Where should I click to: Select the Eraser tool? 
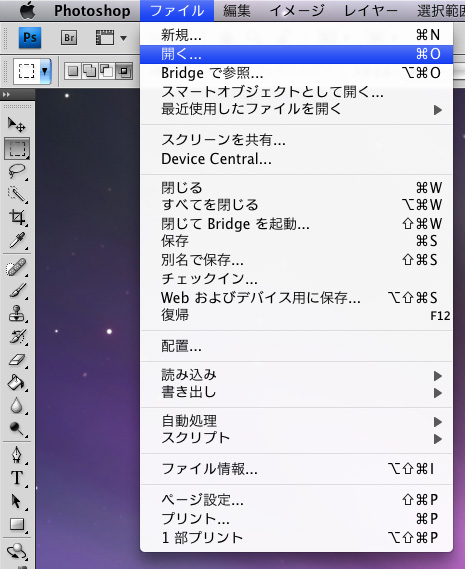17,360
